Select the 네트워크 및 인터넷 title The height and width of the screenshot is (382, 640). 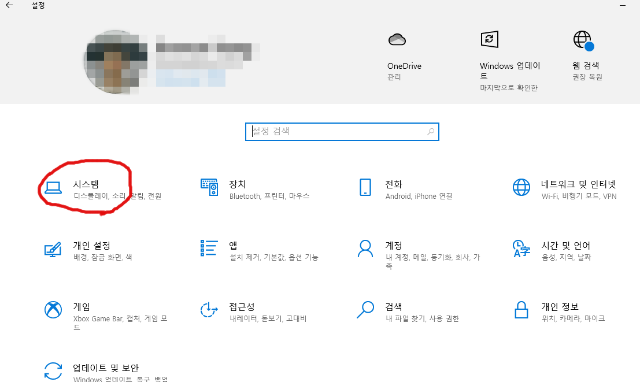pos(578,184)
